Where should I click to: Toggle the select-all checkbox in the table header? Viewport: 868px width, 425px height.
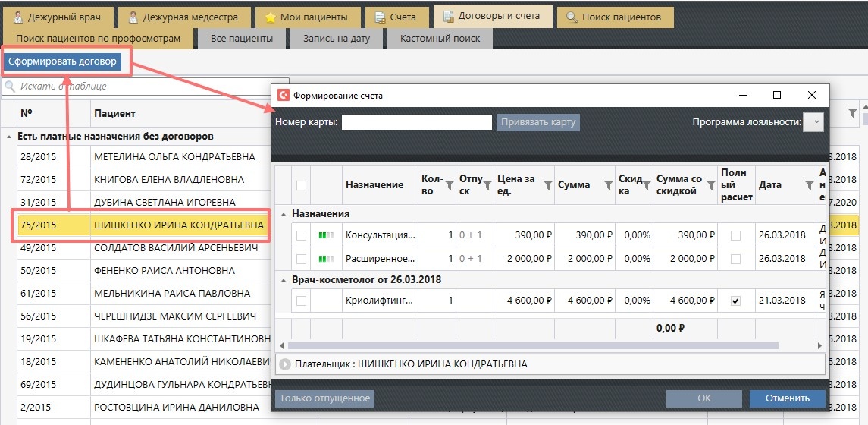tap(301, 185)
